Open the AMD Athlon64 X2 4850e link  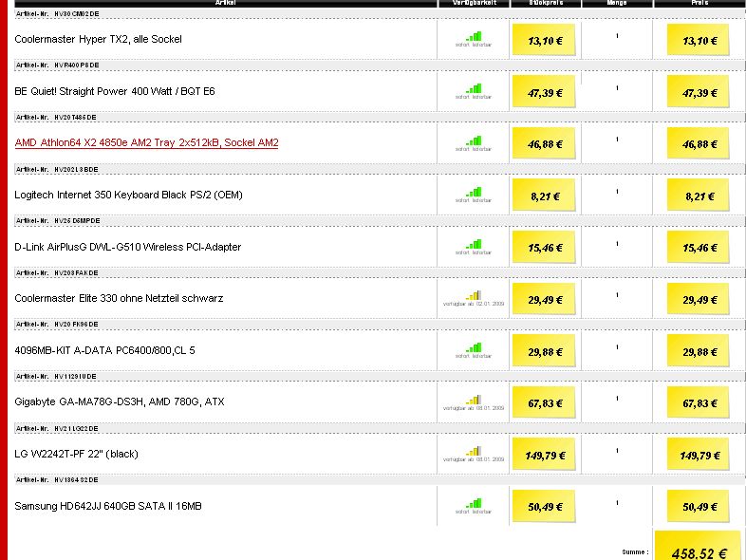(x=146, y=142)
